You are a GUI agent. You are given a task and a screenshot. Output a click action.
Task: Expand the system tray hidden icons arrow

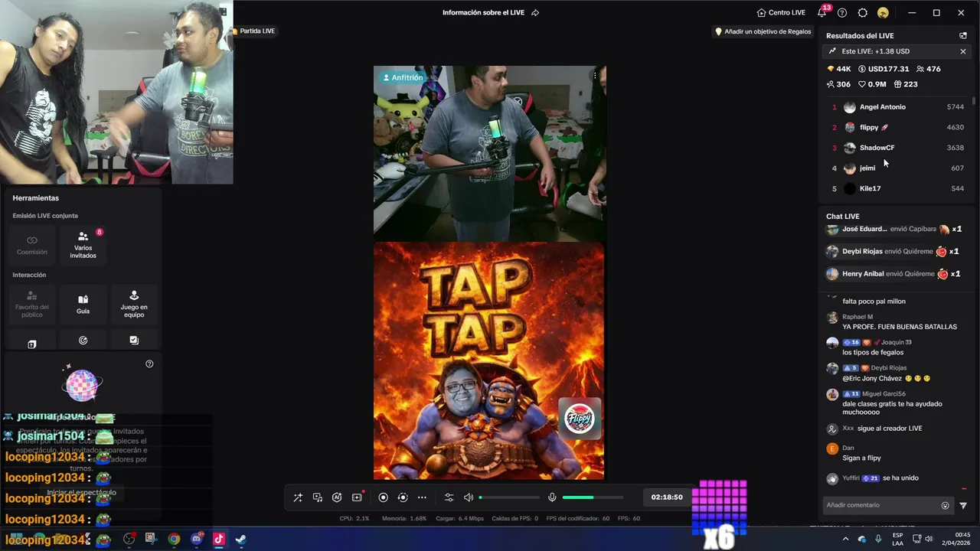tap(845, 539)
